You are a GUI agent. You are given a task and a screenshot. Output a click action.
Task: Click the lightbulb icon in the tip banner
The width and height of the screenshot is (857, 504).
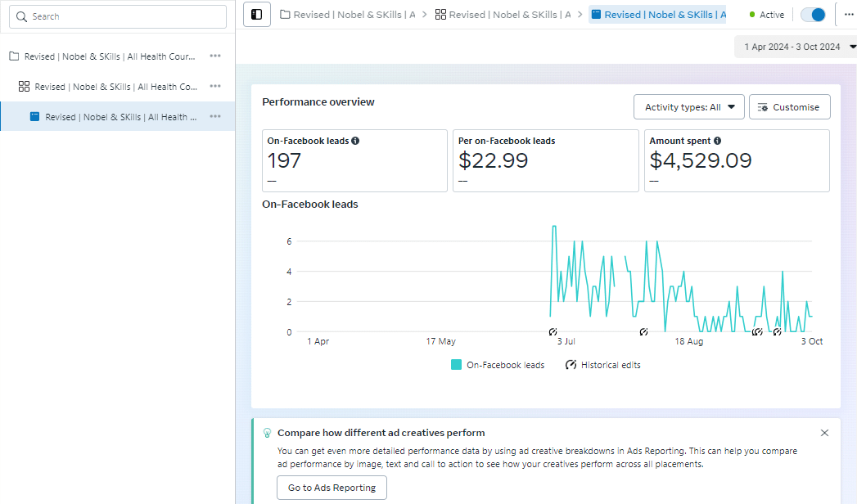pyautogui.click(x=267, y=433)
